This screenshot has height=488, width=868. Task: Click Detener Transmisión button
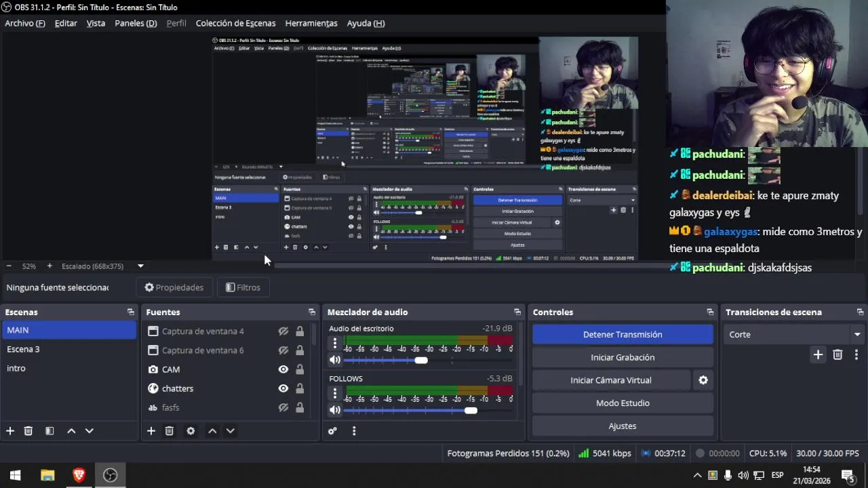pos(623,334)
